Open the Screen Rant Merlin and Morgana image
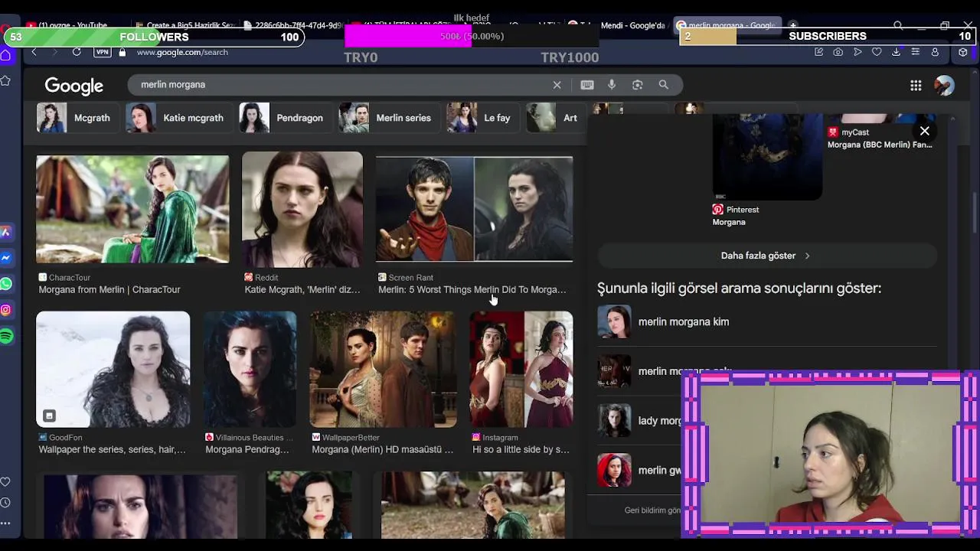 [474, 209]
